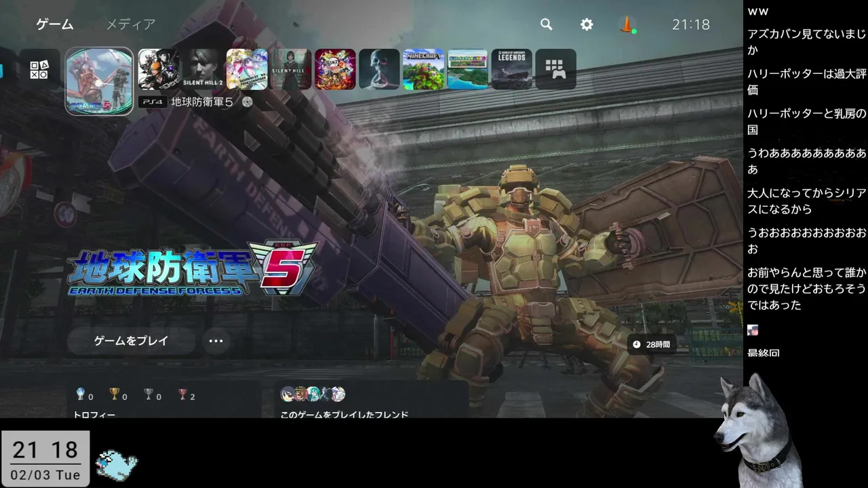Switch to the メディア tab

click(x=131, y=24)
